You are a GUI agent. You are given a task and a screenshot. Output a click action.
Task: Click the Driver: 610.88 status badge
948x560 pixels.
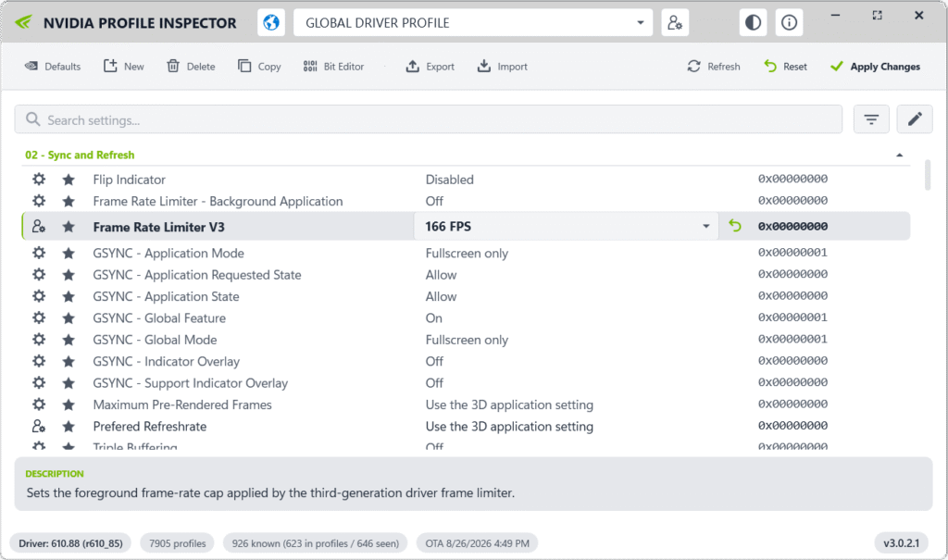pyautogui.click(x=70, y=543)
